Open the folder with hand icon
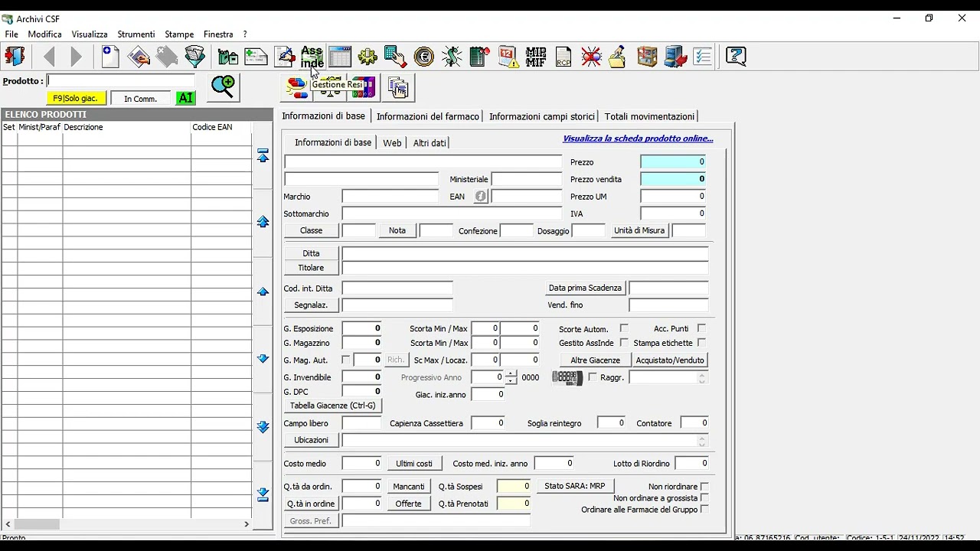Viewport: 980px width, 551px height. (618, 57)
